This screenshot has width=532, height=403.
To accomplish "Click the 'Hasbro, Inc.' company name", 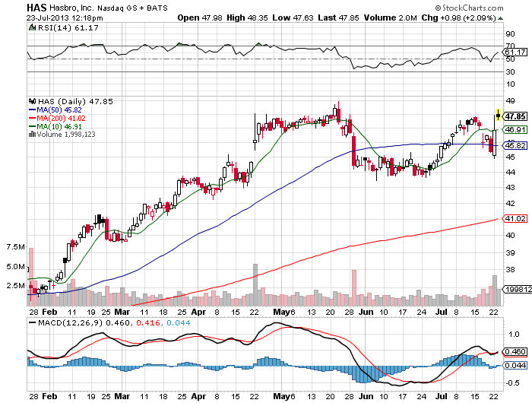I will 71,8.
